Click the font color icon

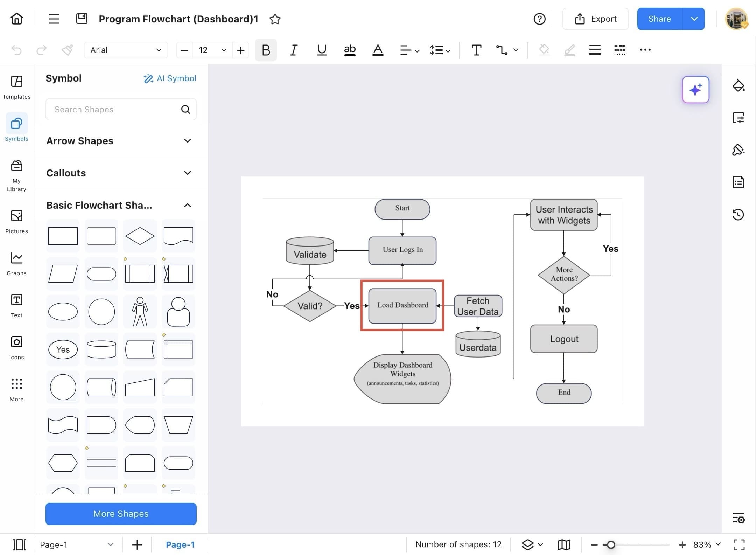pos(378,50)
